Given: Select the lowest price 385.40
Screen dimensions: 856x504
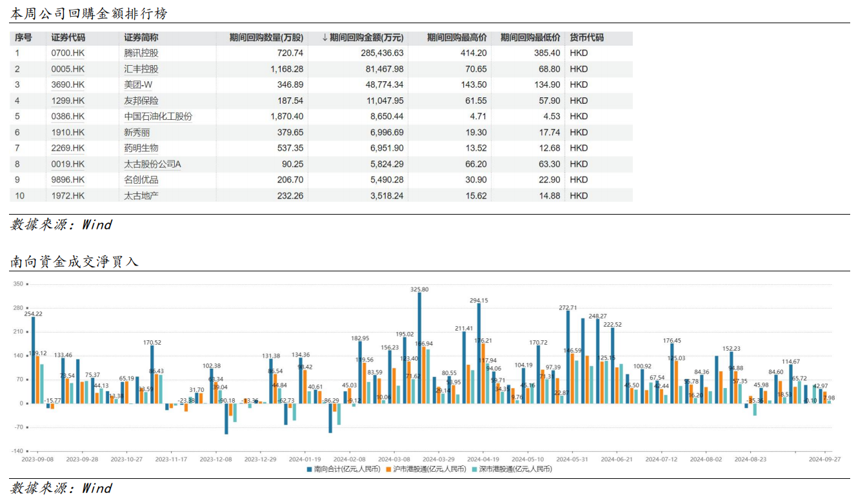Looking at the screenshot, I should click(547, 53).
